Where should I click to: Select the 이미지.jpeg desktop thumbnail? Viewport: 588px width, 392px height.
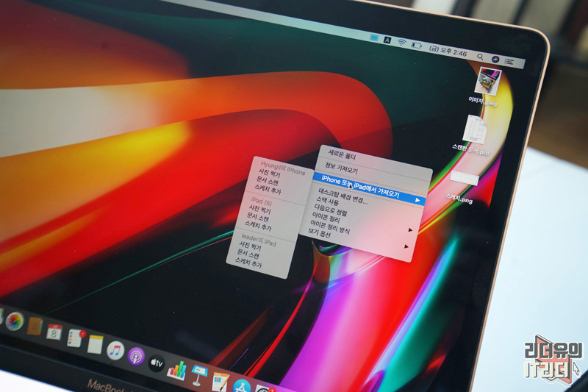pos(487,81)
